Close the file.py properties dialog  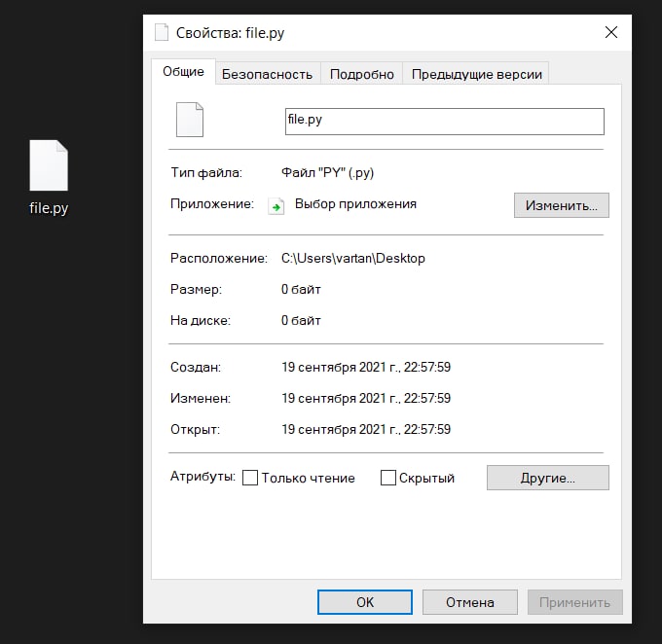[x=611, y=32]
